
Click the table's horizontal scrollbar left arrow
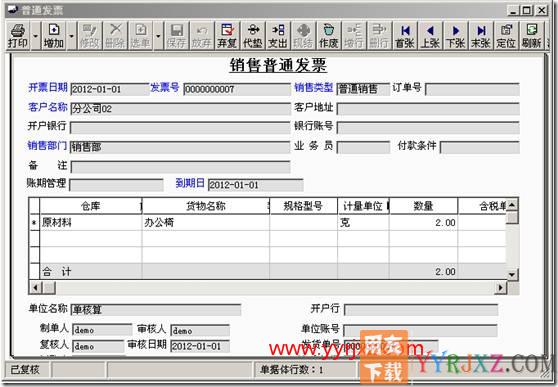coord(35,287)
